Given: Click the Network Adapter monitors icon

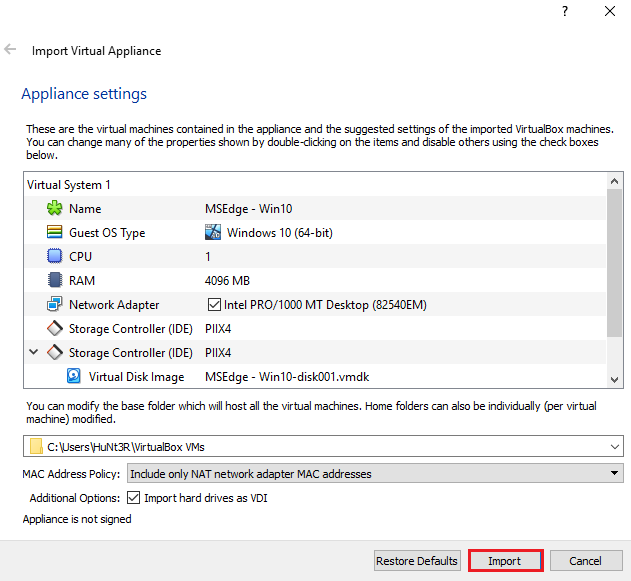Looking at the screenshot, I should click(x=54, y=304).
